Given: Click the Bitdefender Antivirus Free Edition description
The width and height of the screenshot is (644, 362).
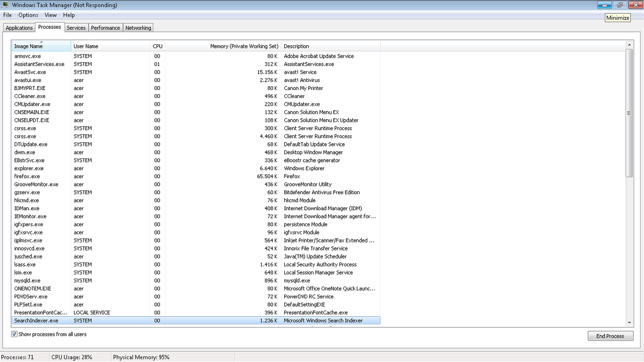Looking at the screenshot, I should (322, 193).
